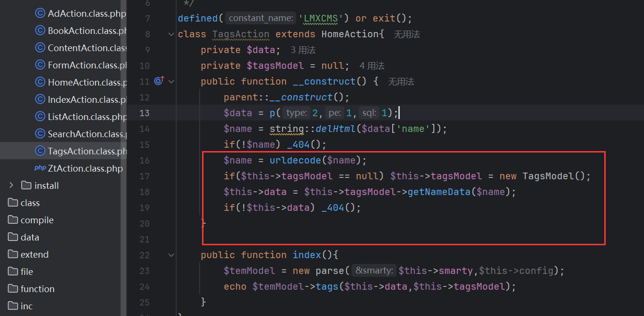Click '无用法' hint beside __construct
The height and width of the screenshot is (316, 644).
(401, 82)
